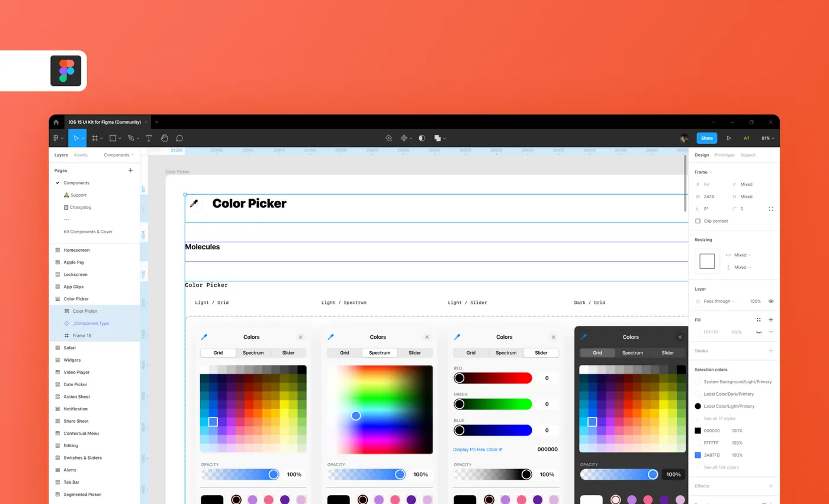Open the Pass through blend mode dropdown

pyautogui.click(x=719, y=301)
